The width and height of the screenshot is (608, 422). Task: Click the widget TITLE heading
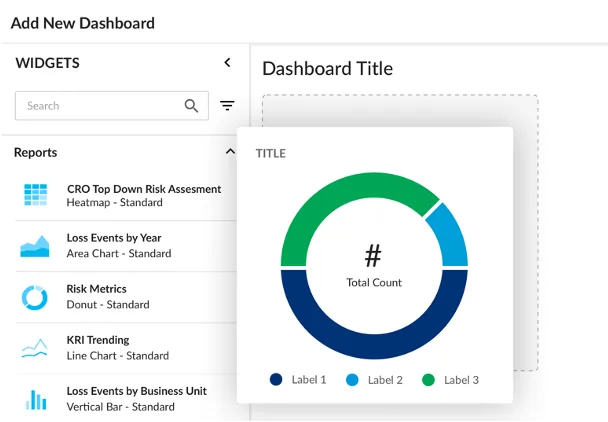(x=271, y=154)
